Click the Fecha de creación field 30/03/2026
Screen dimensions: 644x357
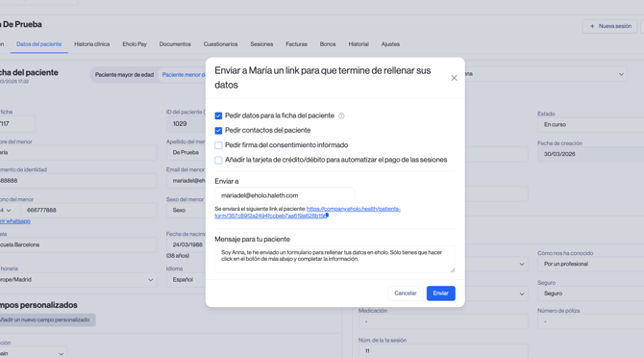[590, 154]
